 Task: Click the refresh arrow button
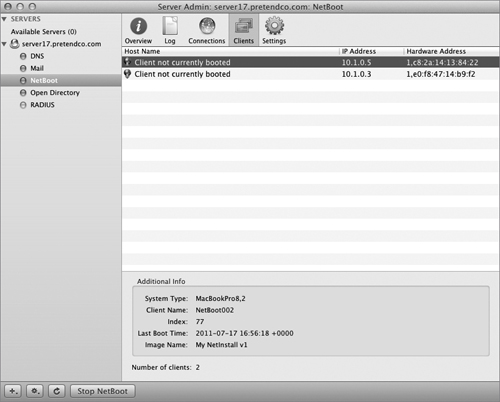click(x=57, y=391)
